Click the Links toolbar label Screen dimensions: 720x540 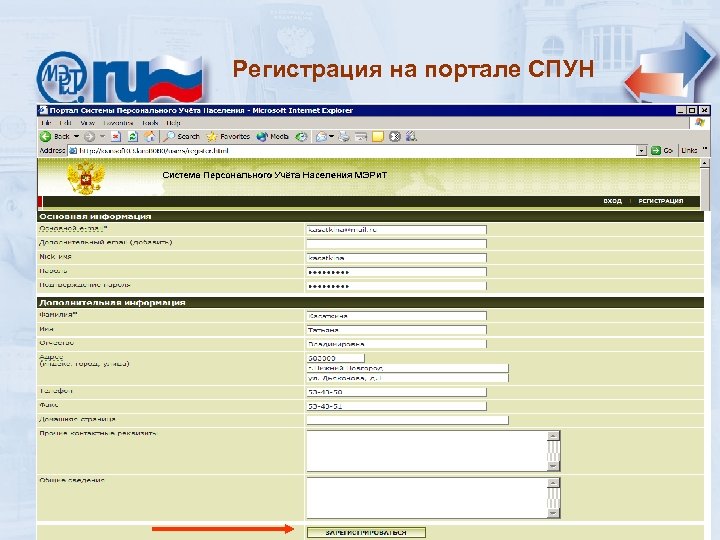pyautogui.click(x=689, y=150)
